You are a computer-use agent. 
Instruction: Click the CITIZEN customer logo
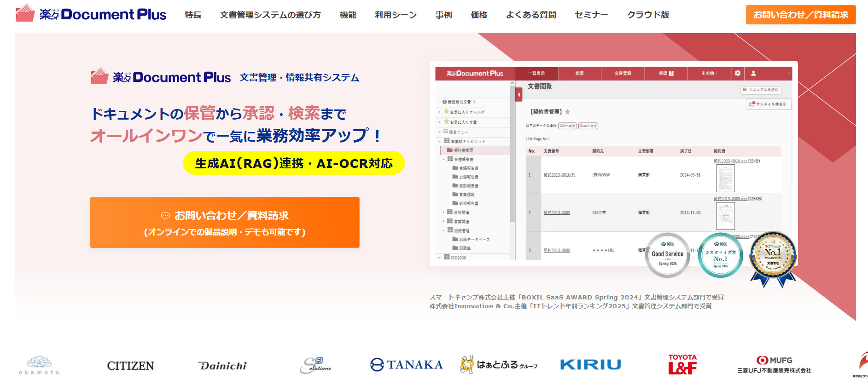coord(131,366)
